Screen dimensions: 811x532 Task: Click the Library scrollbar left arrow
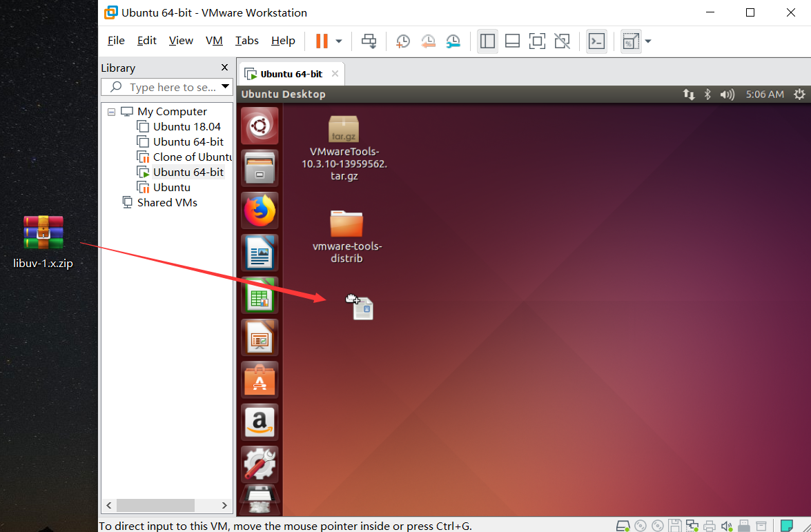point(108,505)
